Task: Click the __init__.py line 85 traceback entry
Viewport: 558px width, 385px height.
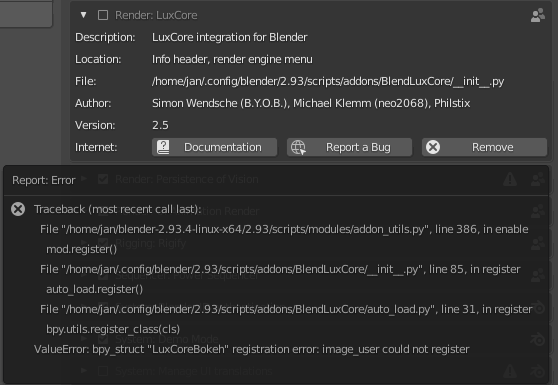Action: point(280,269)
